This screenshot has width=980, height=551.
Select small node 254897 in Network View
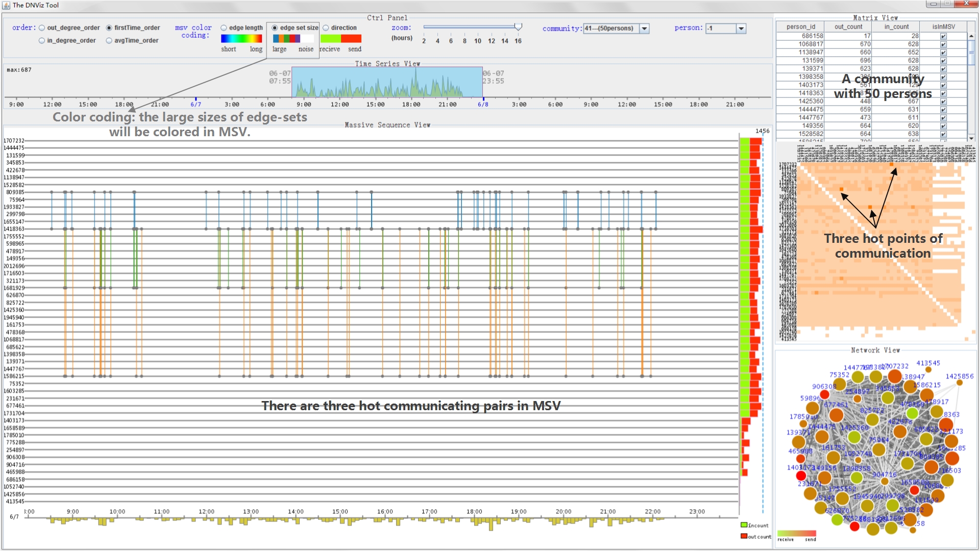[x=857, y=398]
